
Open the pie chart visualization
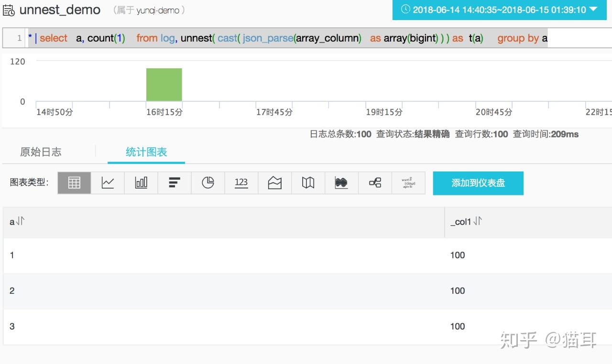click(208, 182)
